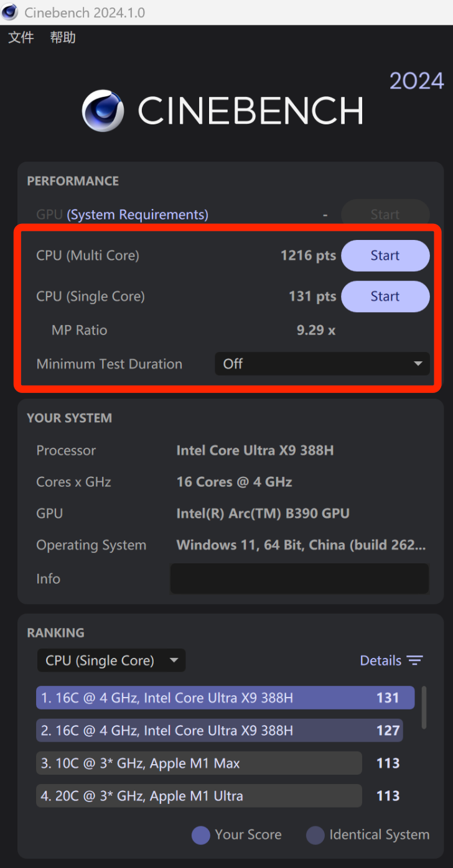Open the 文件 (File) menu
Image resolution: width=453 pixels, height=868 pixels.
click(x=21, y=37)
